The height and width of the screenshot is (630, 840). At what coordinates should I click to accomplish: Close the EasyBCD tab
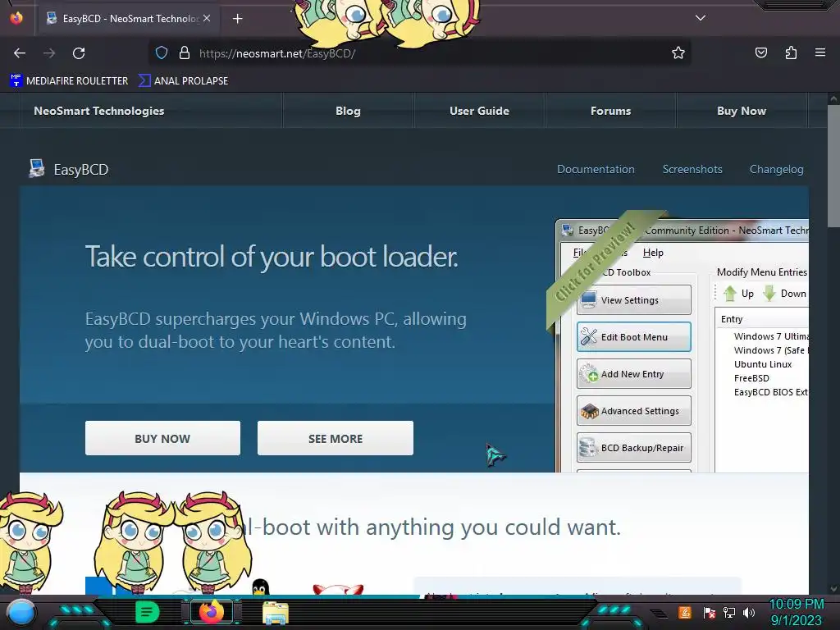pos(207,18)
